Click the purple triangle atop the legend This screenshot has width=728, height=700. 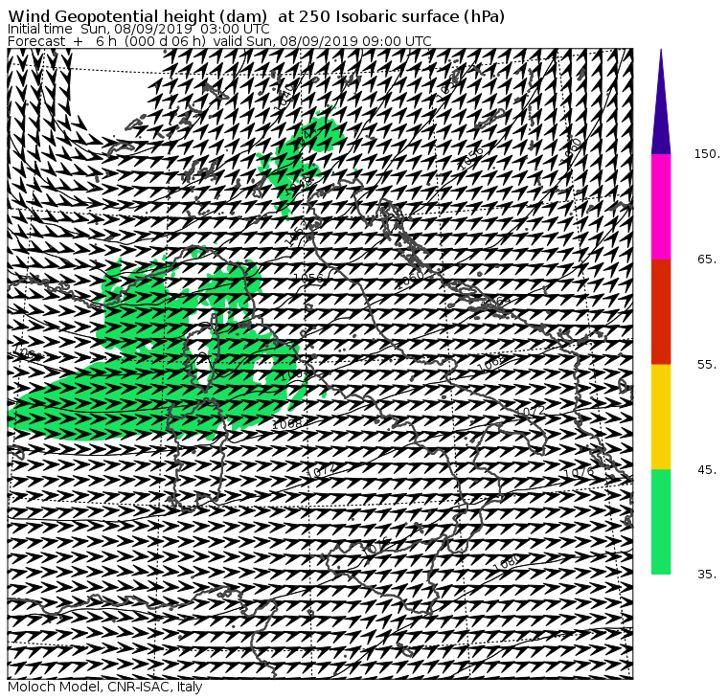click(661, 102)
